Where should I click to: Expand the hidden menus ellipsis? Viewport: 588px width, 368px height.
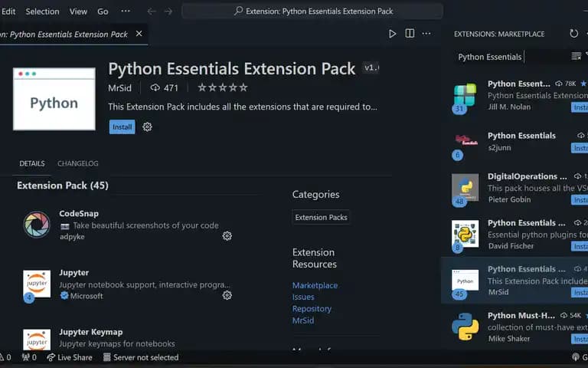pos(126,11)
